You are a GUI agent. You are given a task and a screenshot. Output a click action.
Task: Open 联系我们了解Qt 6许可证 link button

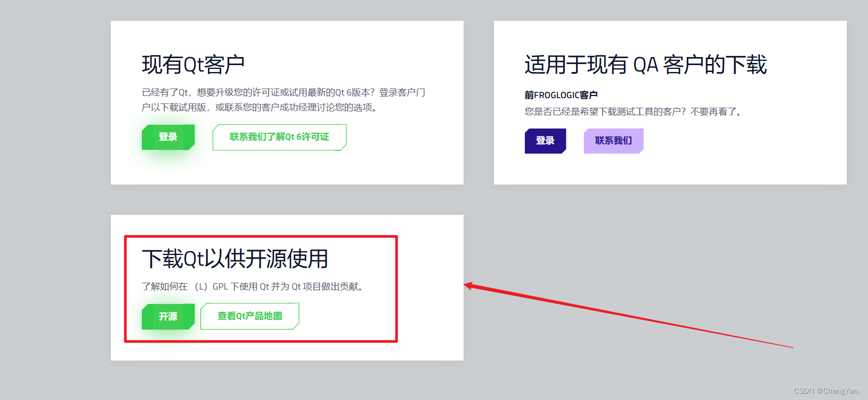(x=280, y=137)
